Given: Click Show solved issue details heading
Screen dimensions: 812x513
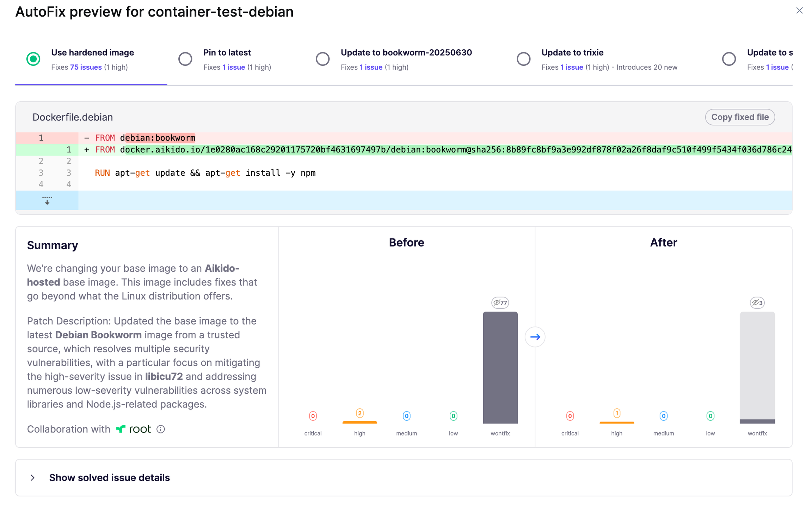Looking at the screenshot, I should (109, 478).
